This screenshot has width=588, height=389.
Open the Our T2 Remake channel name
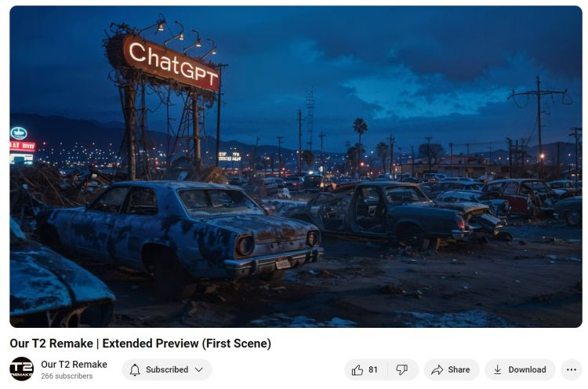(74, 364)
